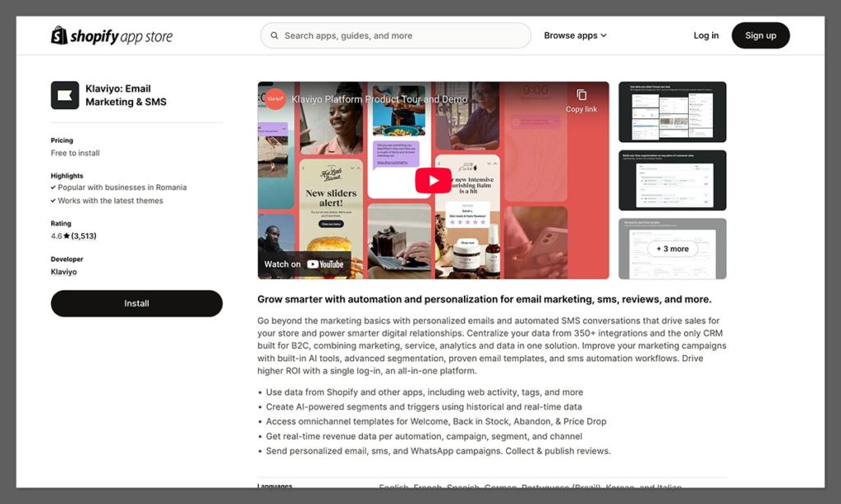841x504 pixels.
Task: Click the Sign up button
Action: (x=760, y=35)
